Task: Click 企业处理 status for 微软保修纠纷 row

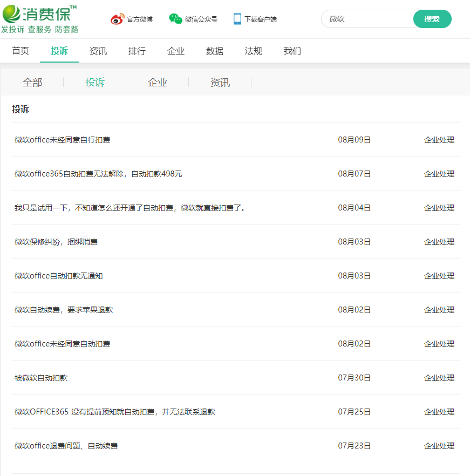Action: 439,242
